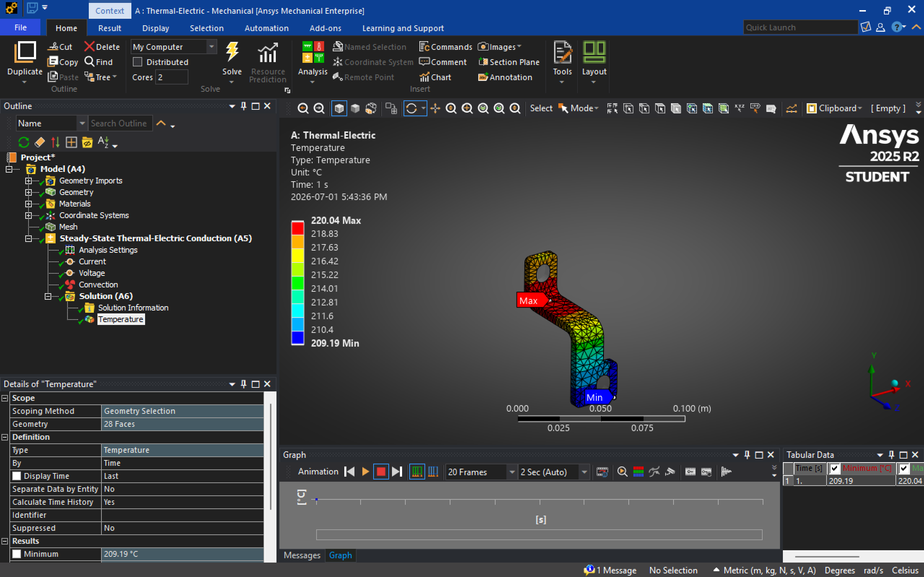Add an Annotation
Image resolution: width=924 pixels, height=577 pixels.
click(505, 77)
